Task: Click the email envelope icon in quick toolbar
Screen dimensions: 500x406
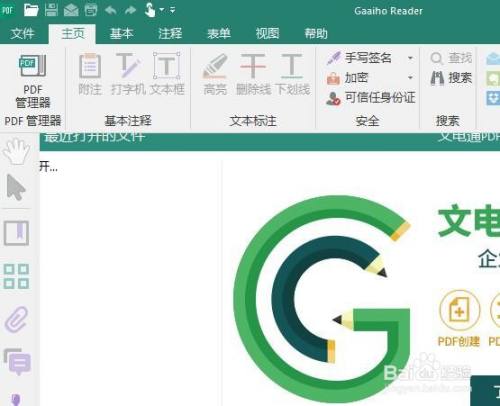Action: click(x=71, y=10)
